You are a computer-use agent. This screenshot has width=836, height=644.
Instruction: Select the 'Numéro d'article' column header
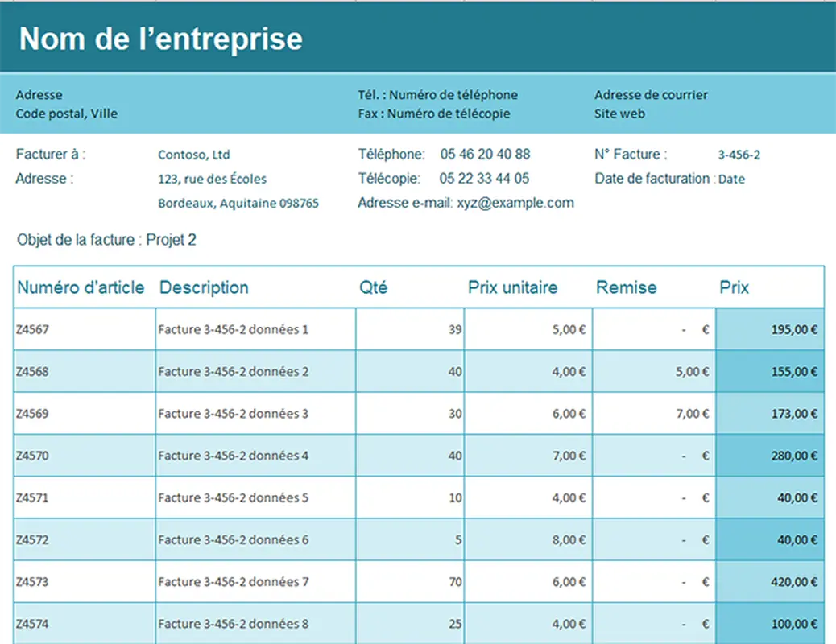pos(81,287)
